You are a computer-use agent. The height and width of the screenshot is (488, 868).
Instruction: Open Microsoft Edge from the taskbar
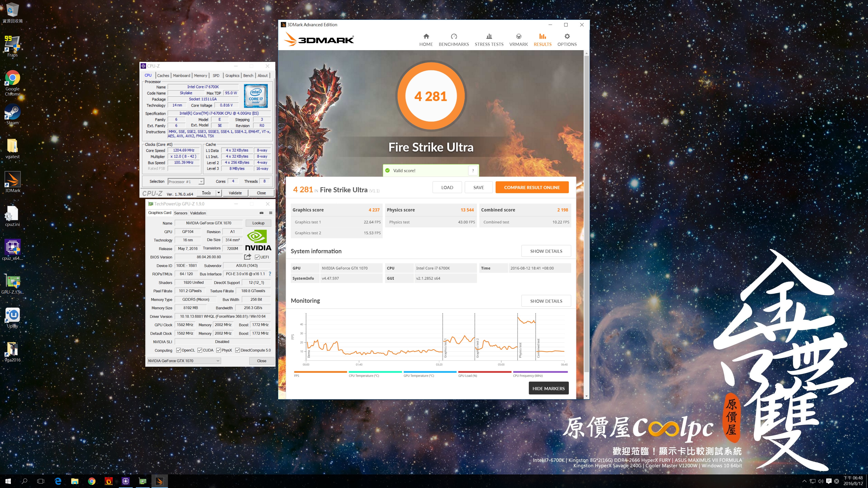click(x=58, y=481)
